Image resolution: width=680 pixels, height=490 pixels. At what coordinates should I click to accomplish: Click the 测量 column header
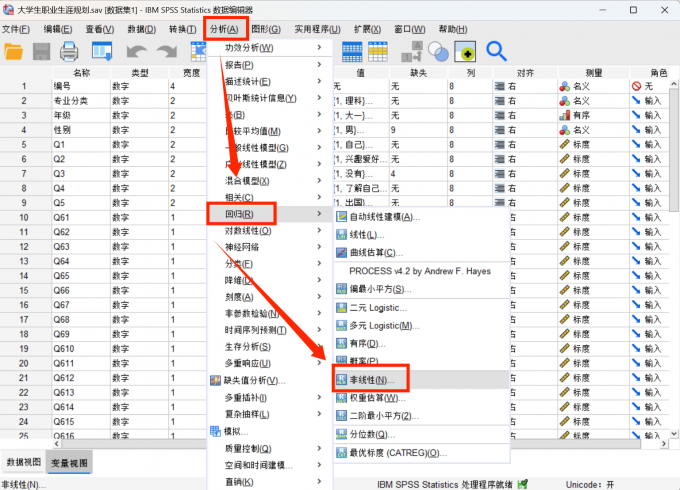click(x=594, y=73)
